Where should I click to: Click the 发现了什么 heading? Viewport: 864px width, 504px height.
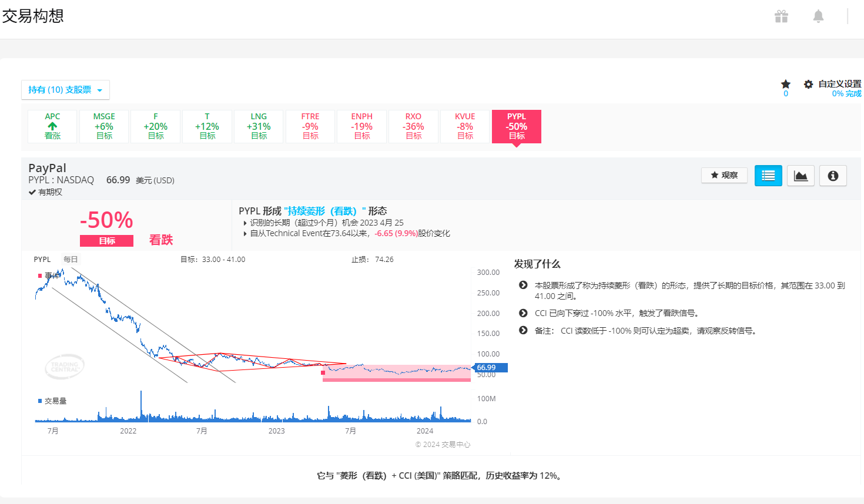point(537,264)
